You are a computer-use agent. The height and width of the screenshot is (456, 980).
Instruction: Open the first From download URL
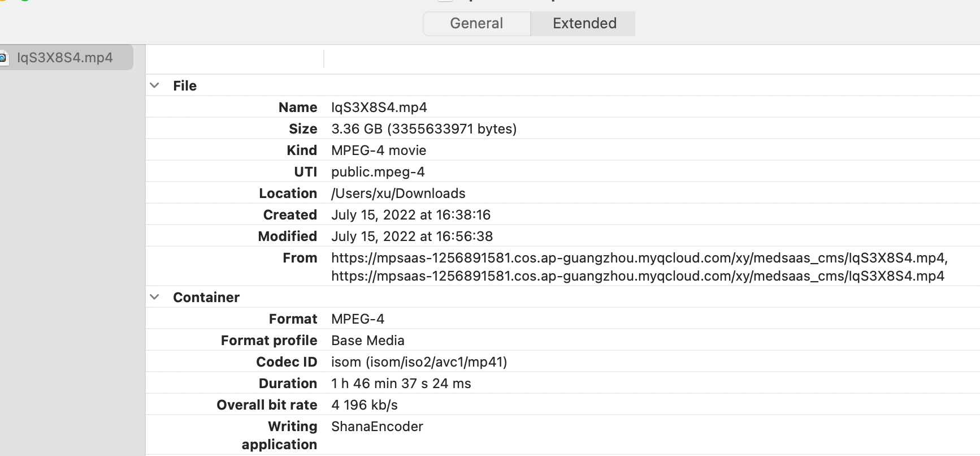coord(639,258)
